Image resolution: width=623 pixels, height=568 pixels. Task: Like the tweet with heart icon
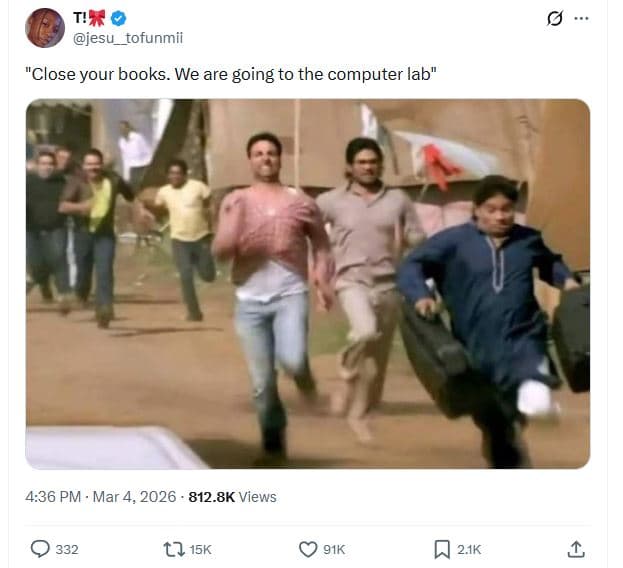[x=308, y=549]
